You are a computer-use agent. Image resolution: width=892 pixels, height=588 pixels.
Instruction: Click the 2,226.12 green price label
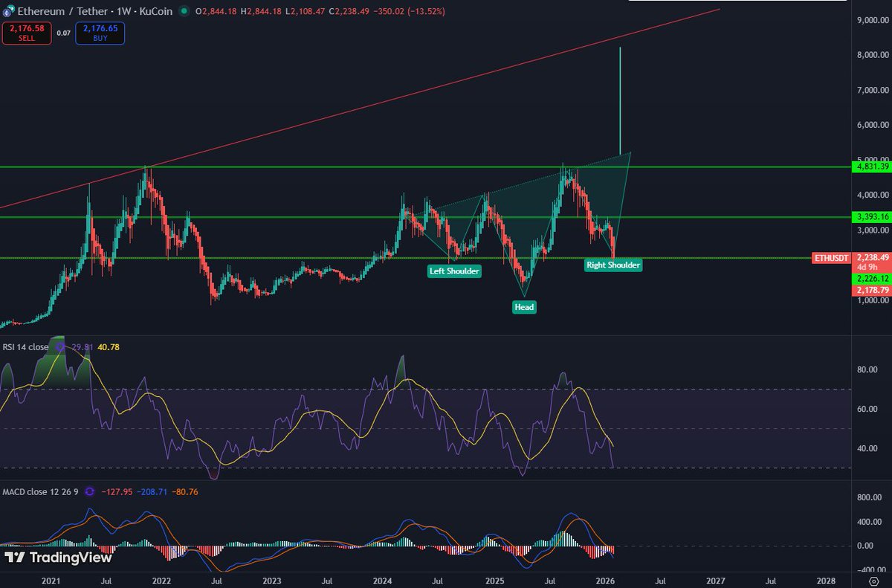pyautogui.click(x=872, y=277)
